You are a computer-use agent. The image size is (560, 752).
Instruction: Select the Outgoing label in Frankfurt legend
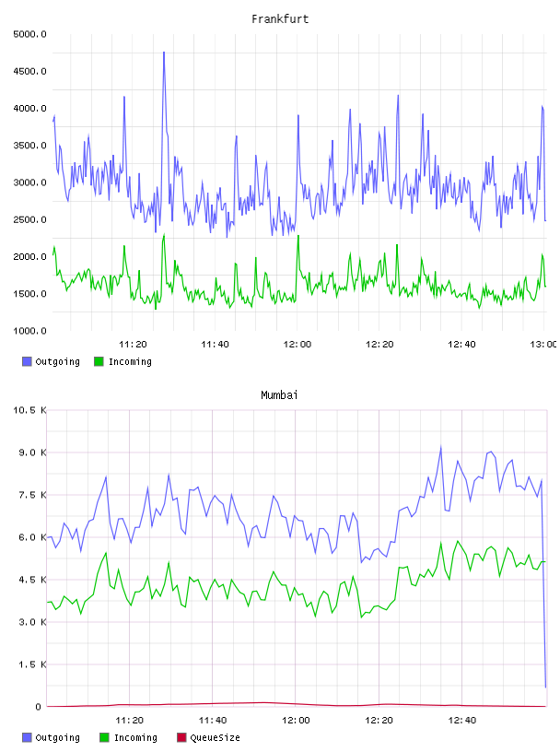pos(57,361)
